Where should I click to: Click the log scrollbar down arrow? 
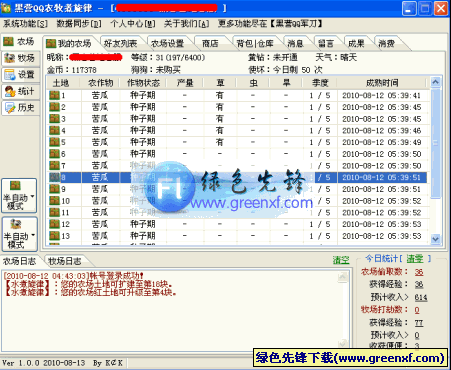(x=343, y=343)
